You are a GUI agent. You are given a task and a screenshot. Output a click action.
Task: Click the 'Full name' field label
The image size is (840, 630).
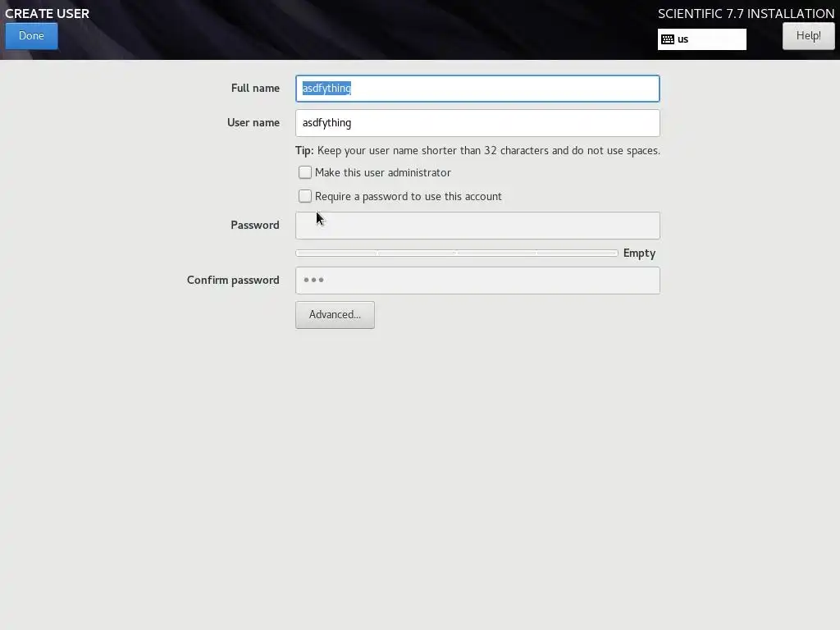pos(255,88)
